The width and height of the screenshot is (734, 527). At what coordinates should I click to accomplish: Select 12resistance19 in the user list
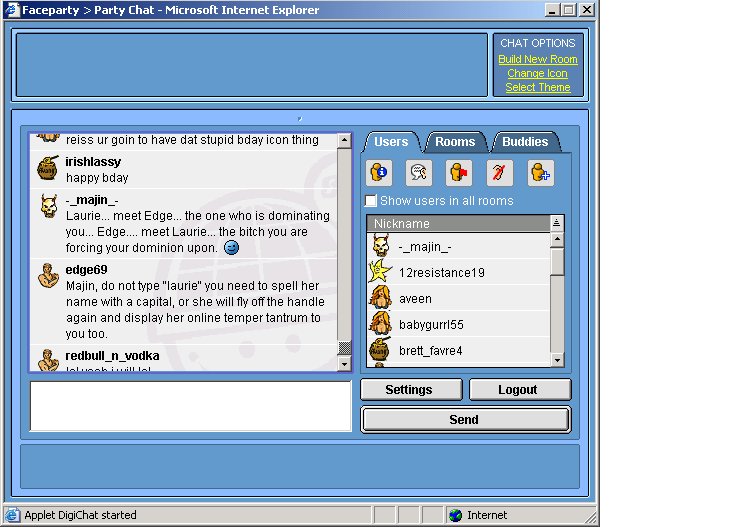coord(459,272)
